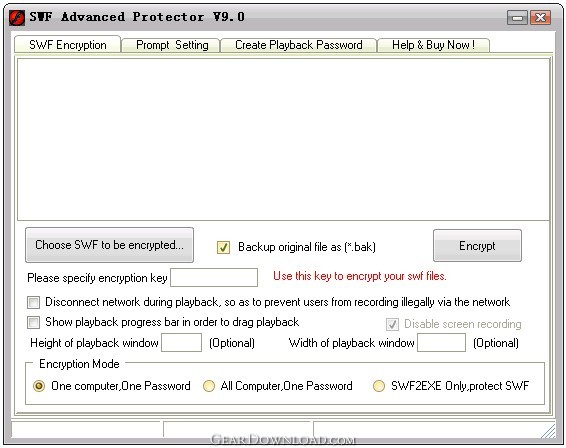This screenshot has width=566, height=448.
Task: Click the resize grip in the status bar corner
Action: pyautogui.click(x=548, y=431)
